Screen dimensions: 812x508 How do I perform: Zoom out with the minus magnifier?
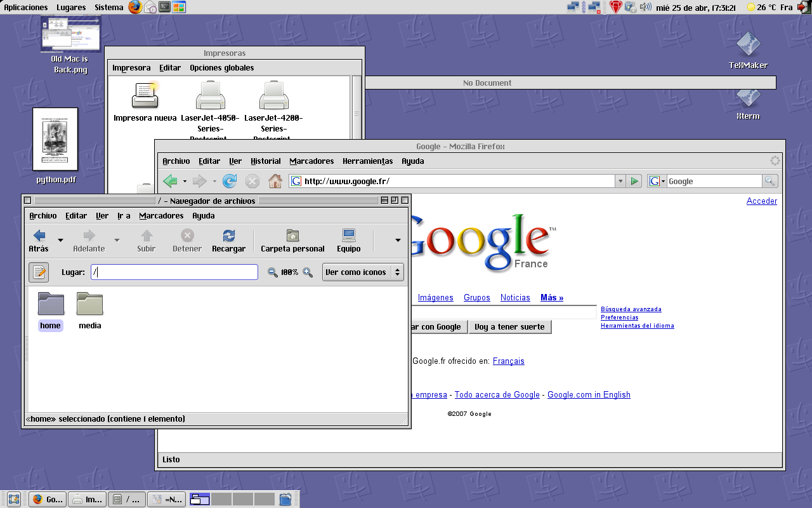click(x=273, y=272)
